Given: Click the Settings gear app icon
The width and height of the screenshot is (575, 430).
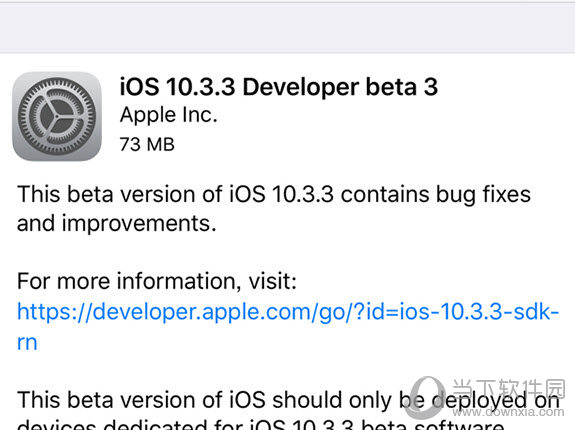Looking at the screenshot, I should [x=57, y=116].
